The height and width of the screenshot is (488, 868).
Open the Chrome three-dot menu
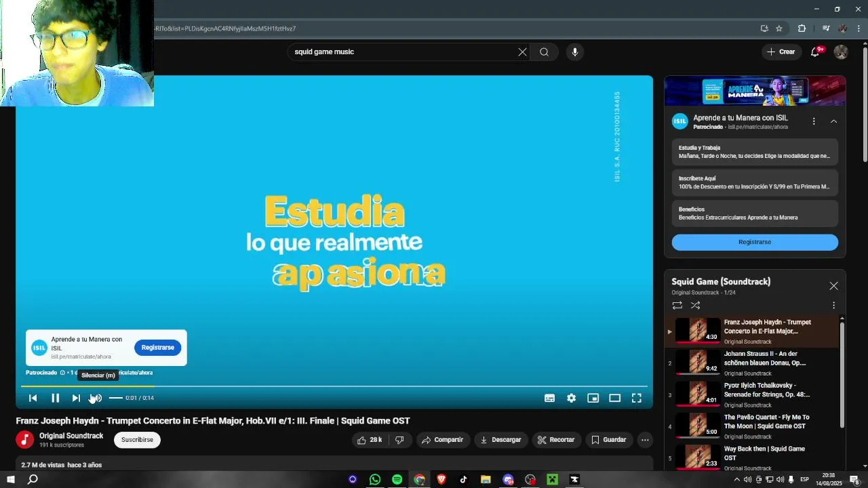[859, 28]
